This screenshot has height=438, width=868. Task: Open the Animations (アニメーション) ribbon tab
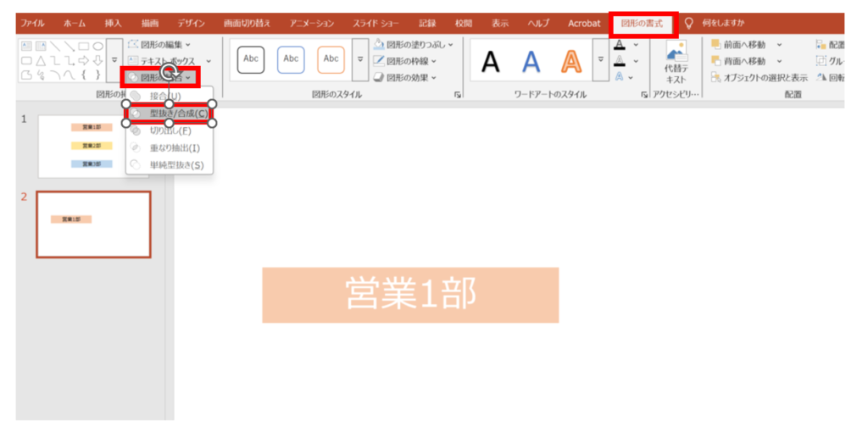(x=311, y=23)
